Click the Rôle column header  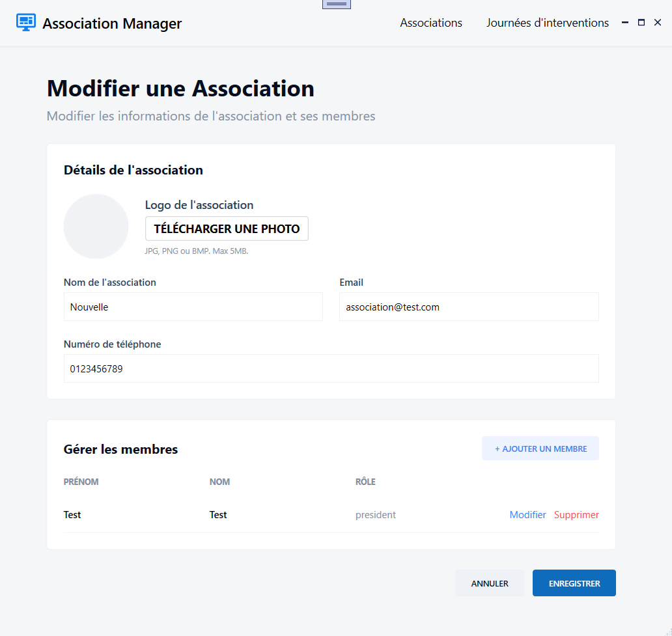click(365, 482)
